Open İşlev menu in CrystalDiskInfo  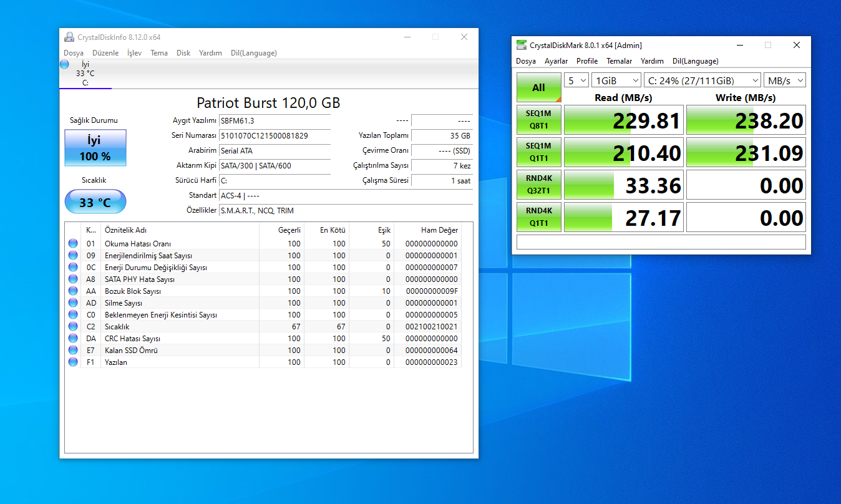134,53
